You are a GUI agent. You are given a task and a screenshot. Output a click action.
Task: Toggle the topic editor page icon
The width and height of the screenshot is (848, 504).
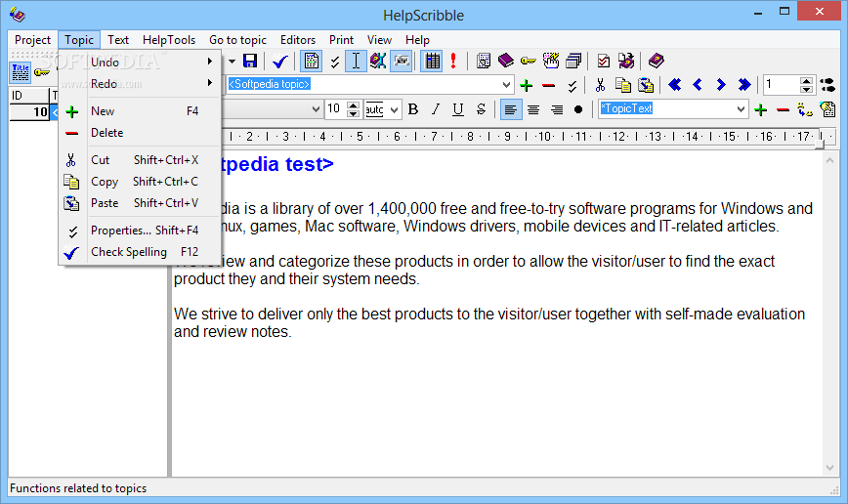pyautogui.click(x=311, y=62)
